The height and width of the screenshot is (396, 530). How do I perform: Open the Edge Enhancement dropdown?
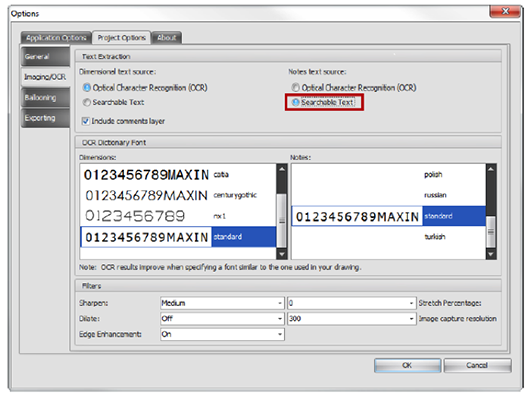pyautogui.click(x=222, y=334)
